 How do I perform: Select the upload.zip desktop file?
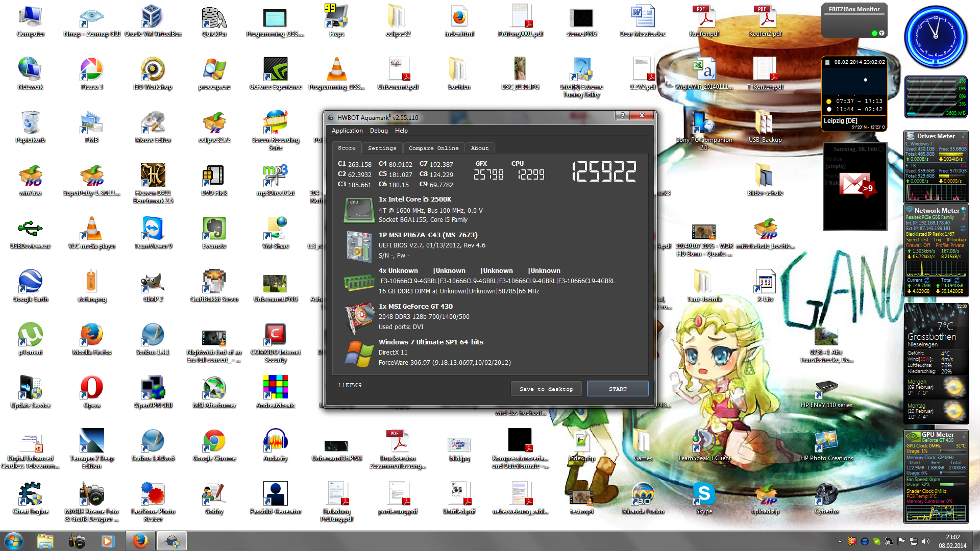click(765, 499)
